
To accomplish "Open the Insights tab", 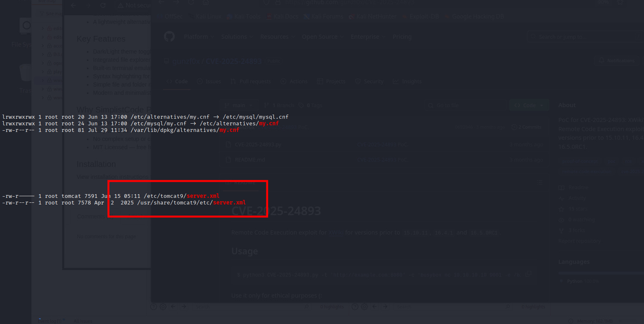I will pos(407,82).
